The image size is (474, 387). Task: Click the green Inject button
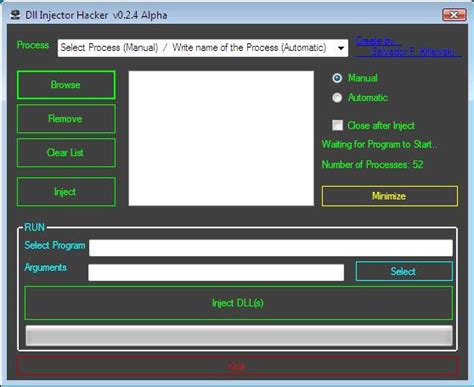click(66, 192)
